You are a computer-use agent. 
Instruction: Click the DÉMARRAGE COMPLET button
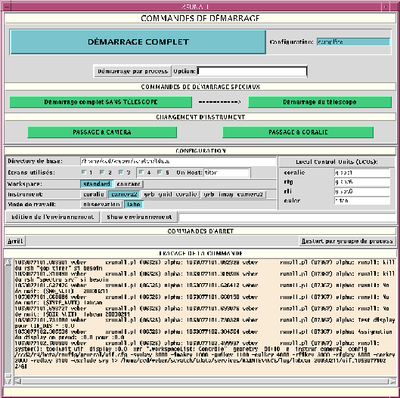tap(138, 42)
